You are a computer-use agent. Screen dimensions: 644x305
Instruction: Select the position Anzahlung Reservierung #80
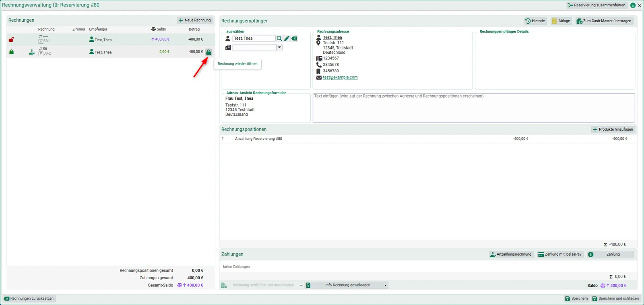[428, 139]
